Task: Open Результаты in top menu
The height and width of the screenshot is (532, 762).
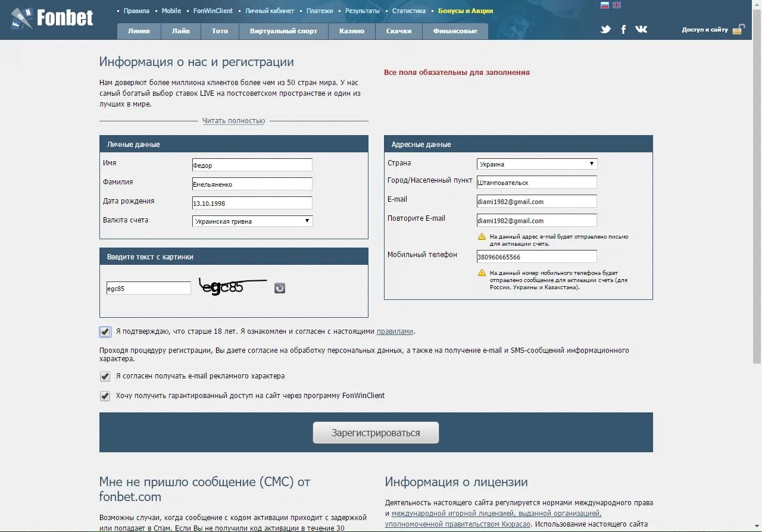Action: (x=363, y=11)
